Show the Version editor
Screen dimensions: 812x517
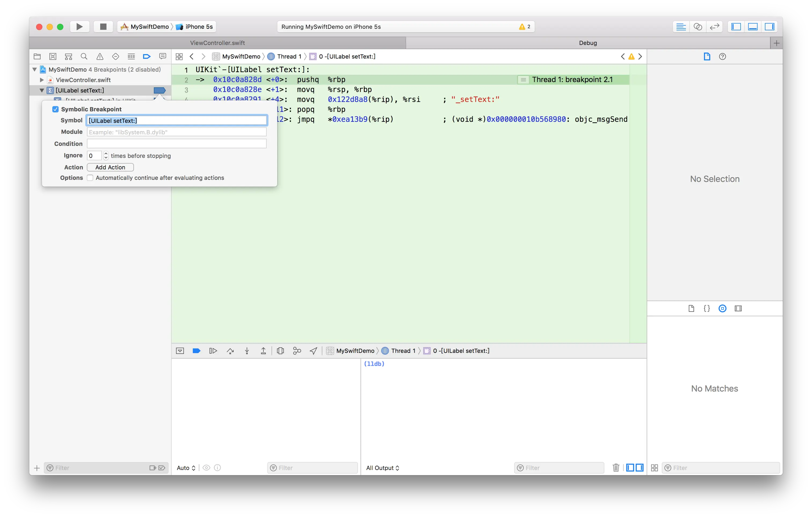coord(715,27)
